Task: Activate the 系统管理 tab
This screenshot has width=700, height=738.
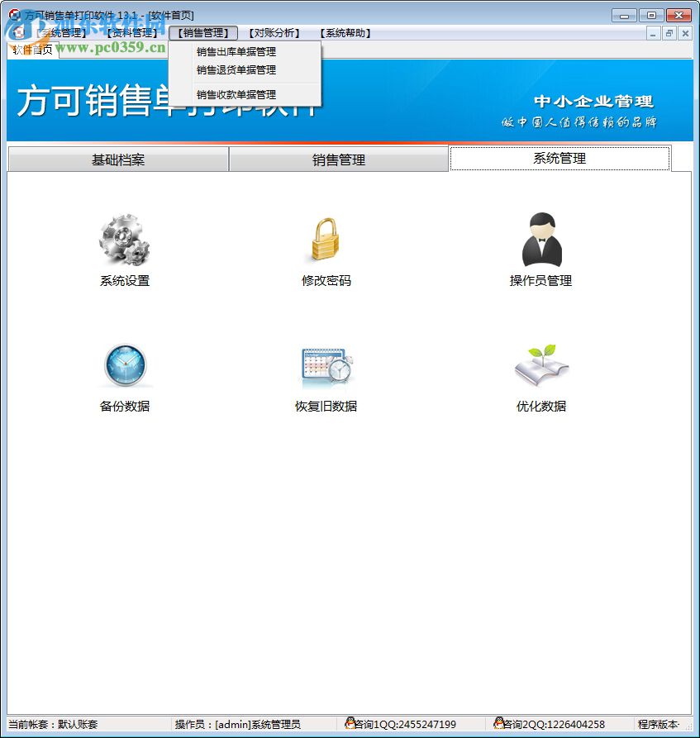Action: pyautogui.click(x=559, y=157)
